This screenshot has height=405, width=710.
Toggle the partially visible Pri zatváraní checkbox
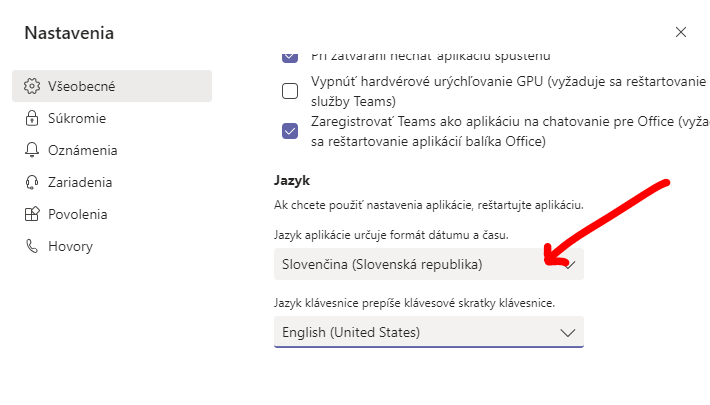290,57
